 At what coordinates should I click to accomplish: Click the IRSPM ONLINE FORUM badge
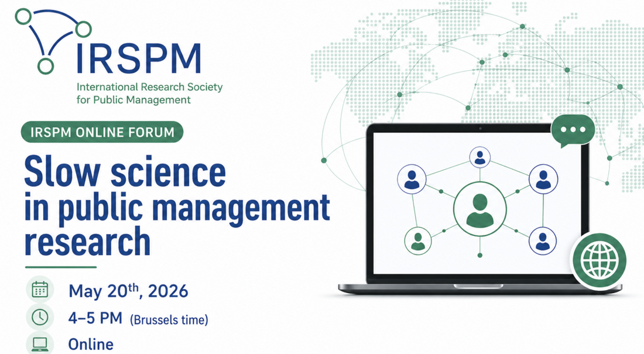pyautogui.click(x=102, y=132)
